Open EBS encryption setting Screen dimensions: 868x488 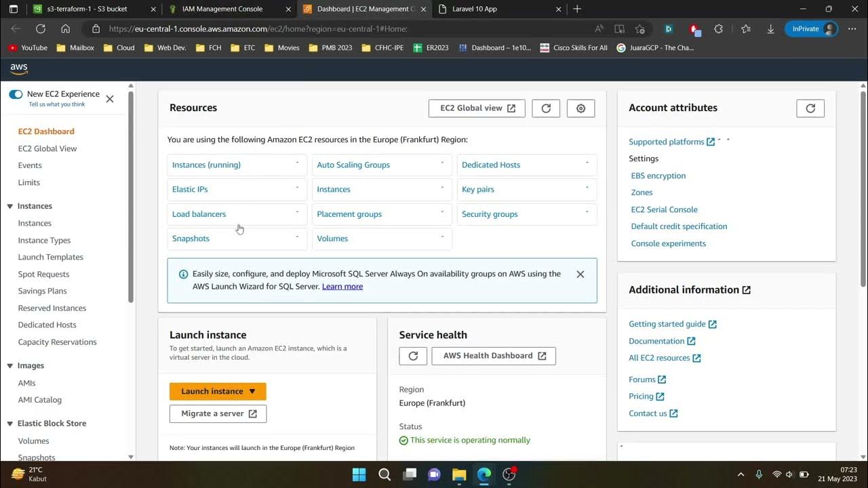658,176
